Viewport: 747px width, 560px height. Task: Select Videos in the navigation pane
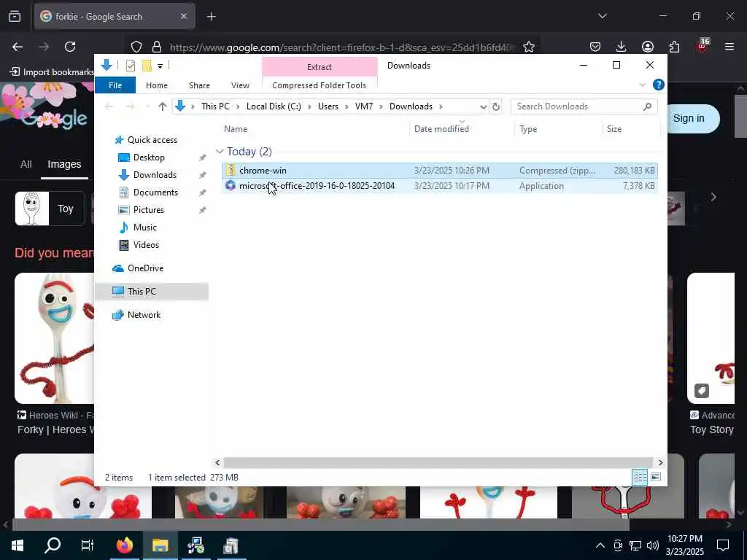tap(146, 245)
